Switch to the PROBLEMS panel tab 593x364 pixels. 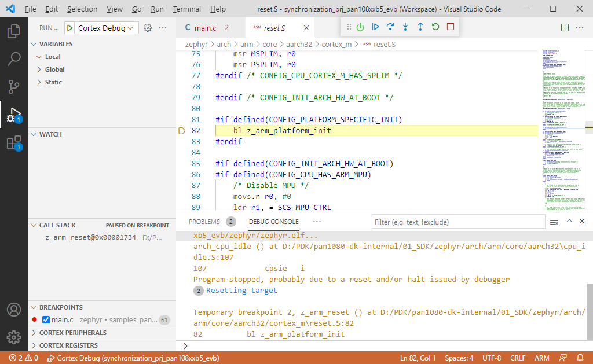(204, 222)
